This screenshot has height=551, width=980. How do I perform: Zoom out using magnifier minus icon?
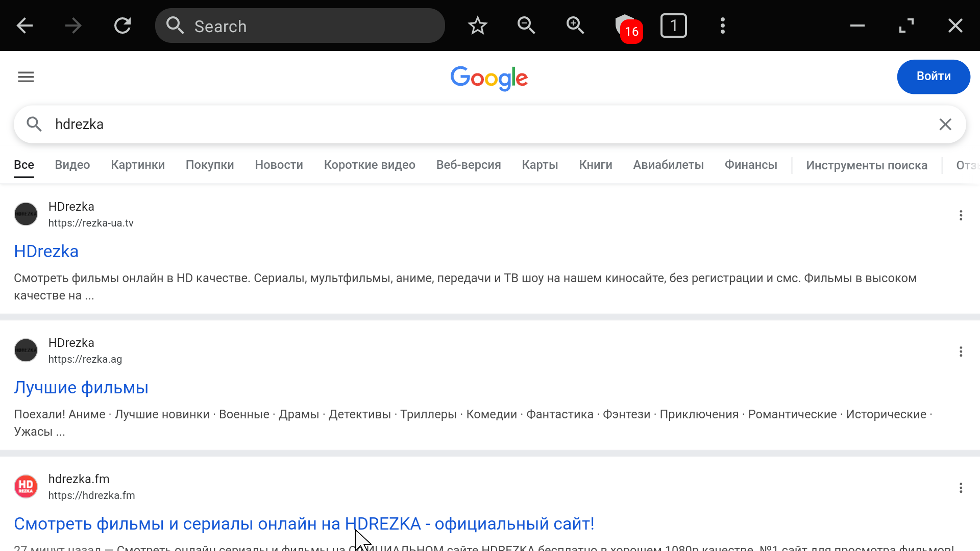pos(526,26)
